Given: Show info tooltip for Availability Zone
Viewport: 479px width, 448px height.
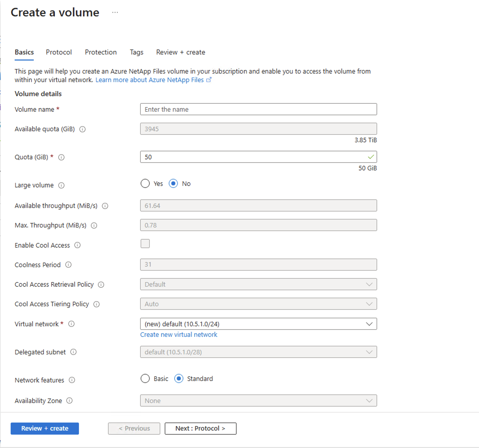Looking at the screenshot, I should pyautogui.click(x=69, y=401).
